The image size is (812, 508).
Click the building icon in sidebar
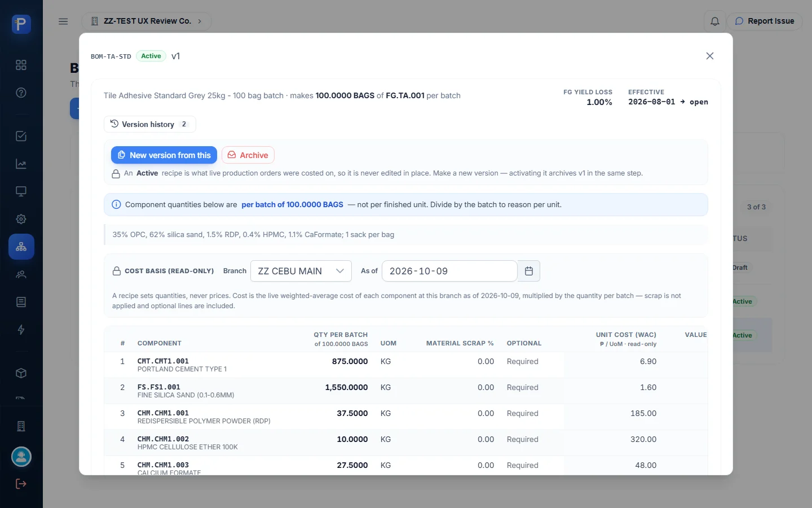coord(21,426)
